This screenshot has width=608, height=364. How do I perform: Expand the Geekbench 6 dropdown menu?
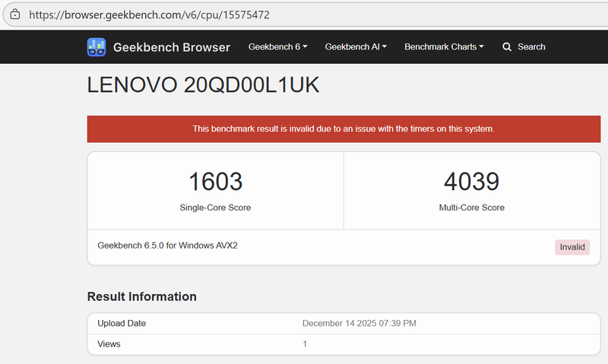[277, 47]
